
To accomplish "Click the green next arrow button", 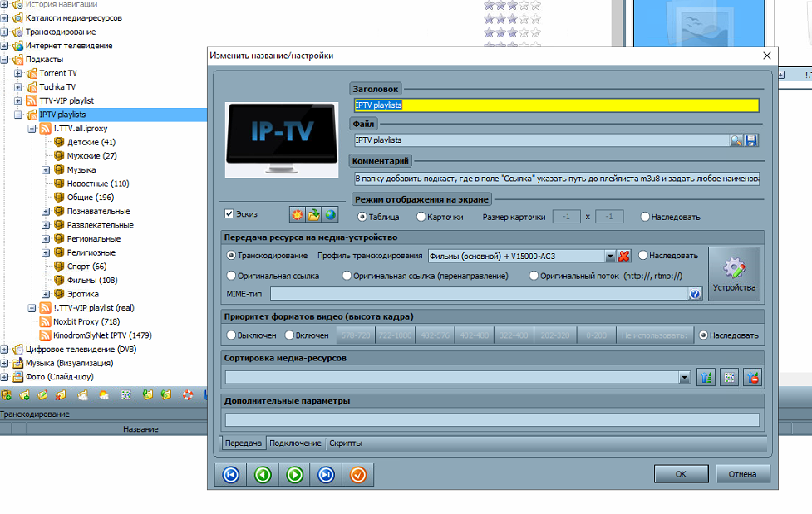I will (x=295, y=475).
